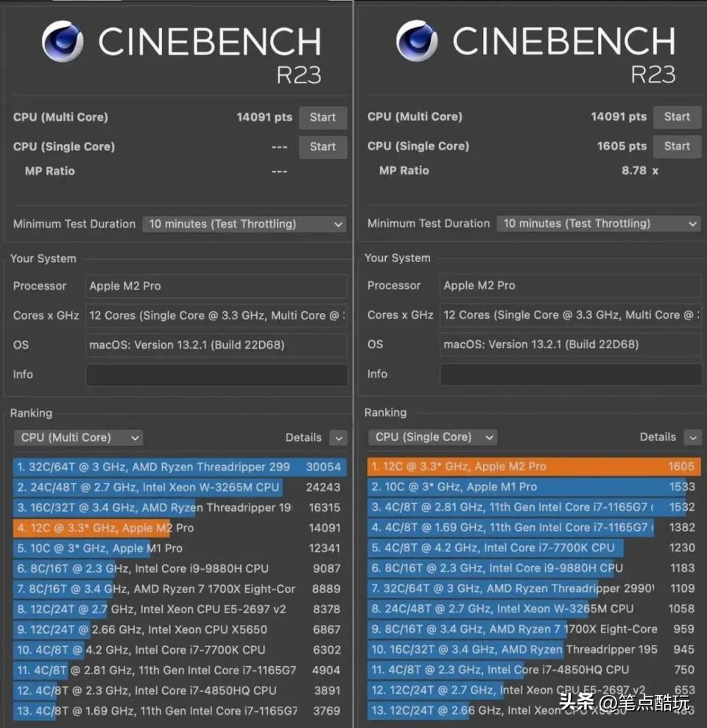Click the Processor field in the left window
Screen dimensions: 707x728
coord(217,286)
